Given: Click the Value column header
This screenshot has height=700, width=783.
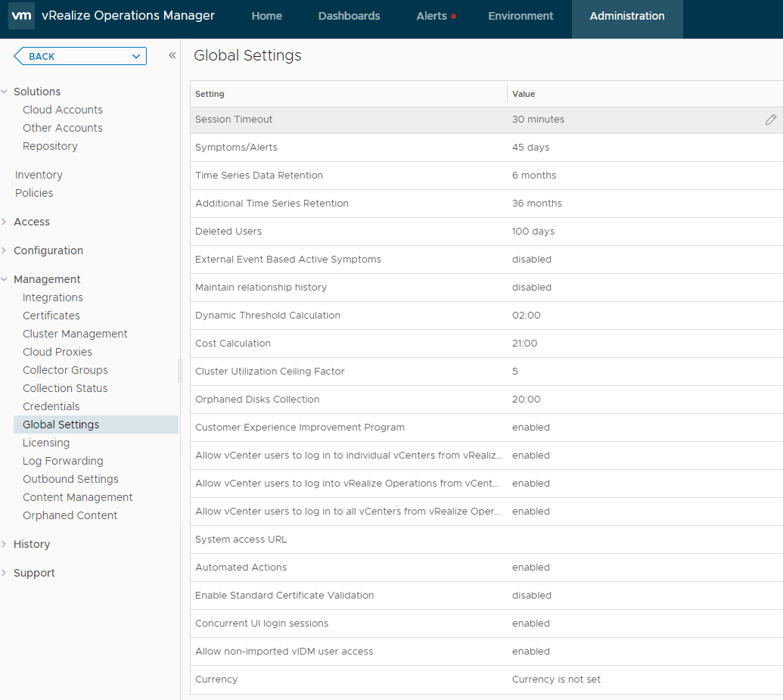Looking at the screenshot, I should click(645, 94).
